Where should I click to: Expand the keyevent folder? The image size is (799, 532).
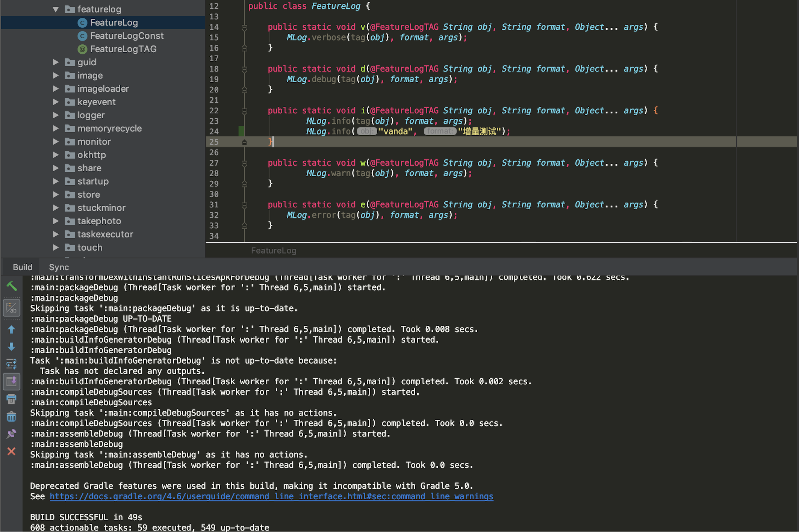56,102
